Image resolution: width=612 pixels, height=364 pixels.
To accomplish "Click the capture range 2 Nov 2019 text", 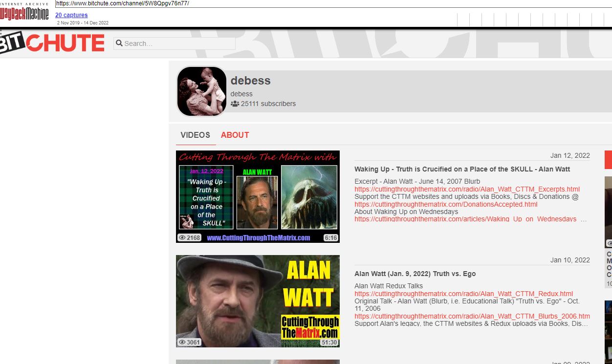I will pos(83,22).
